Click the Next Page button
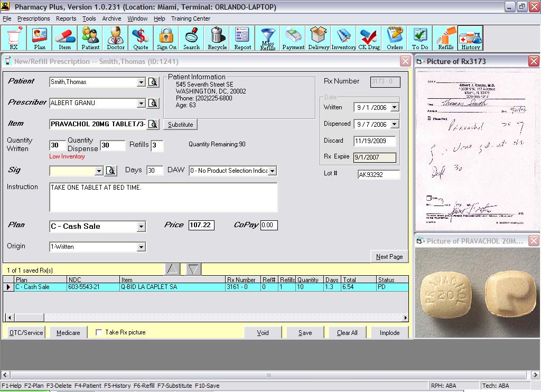The height and width of the screenshot is (392, 541). (389, 257)
